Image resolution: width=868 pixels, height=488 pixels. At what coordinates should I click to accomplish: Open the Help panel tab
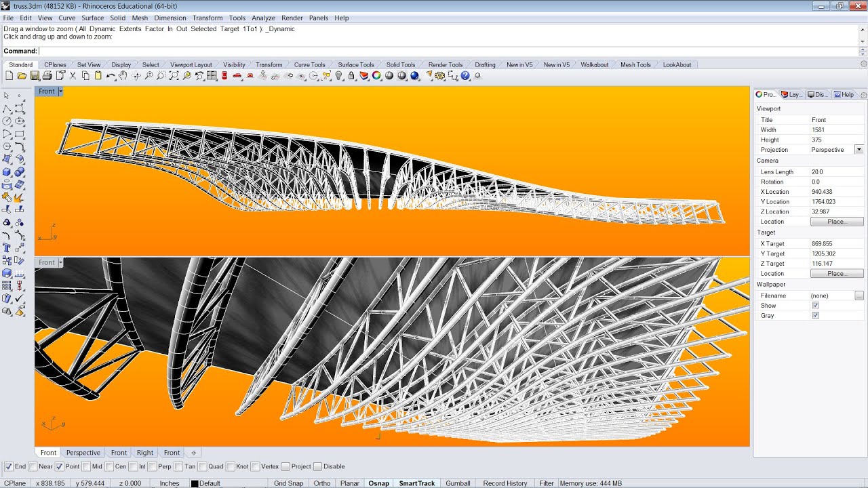tap(844, 95)
